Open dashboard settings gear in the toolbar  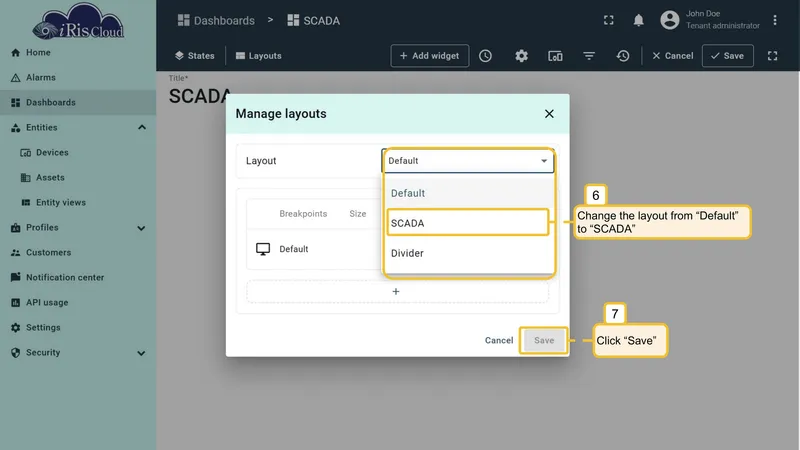(521, 56)
